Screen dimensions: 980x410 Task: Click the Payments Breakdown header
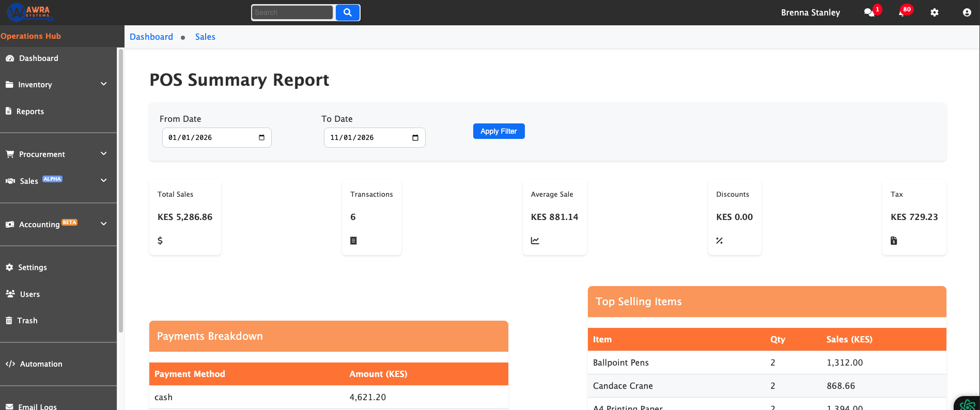pyautogui.click(x=329, y=336)
